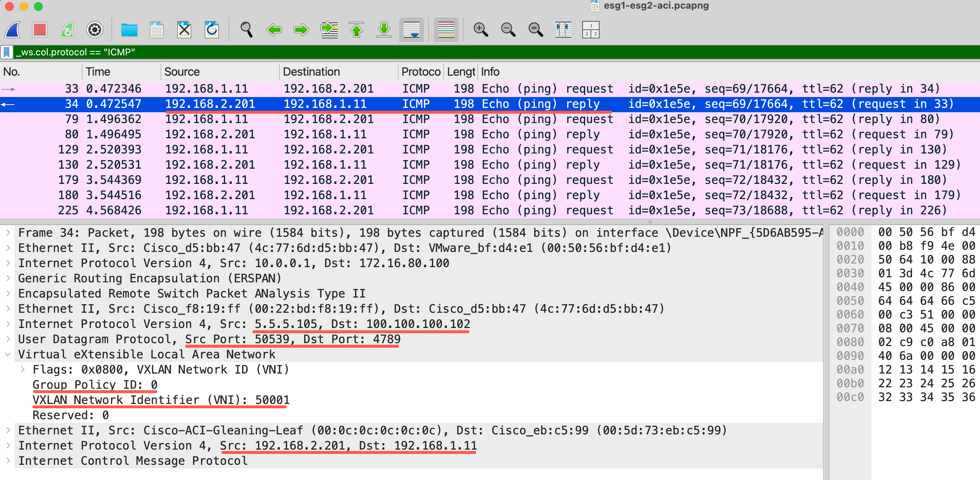Save this capture file
Screen dimensions: 980x480
157,30
